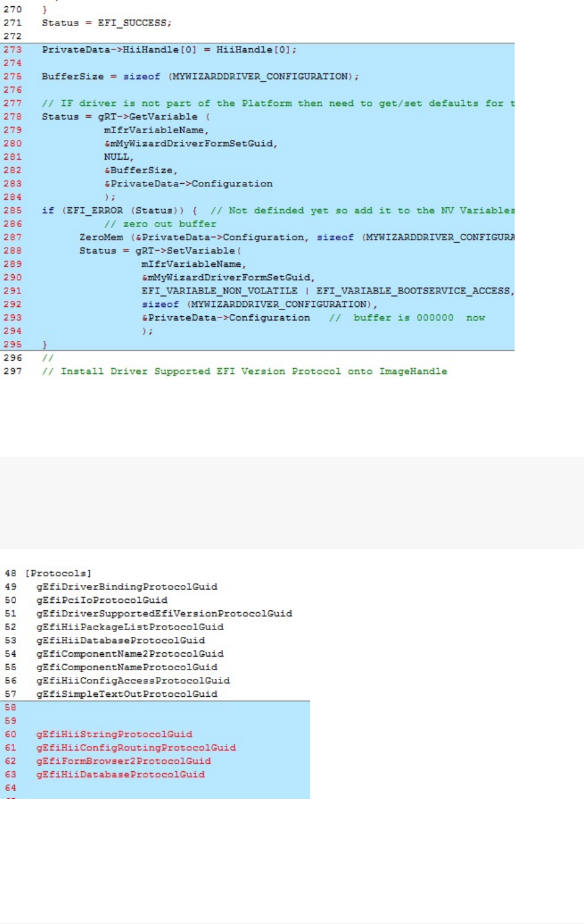
Task: Click 'gEfiPciIoProtocolGuid' on line 50
Action: point(102,600)
